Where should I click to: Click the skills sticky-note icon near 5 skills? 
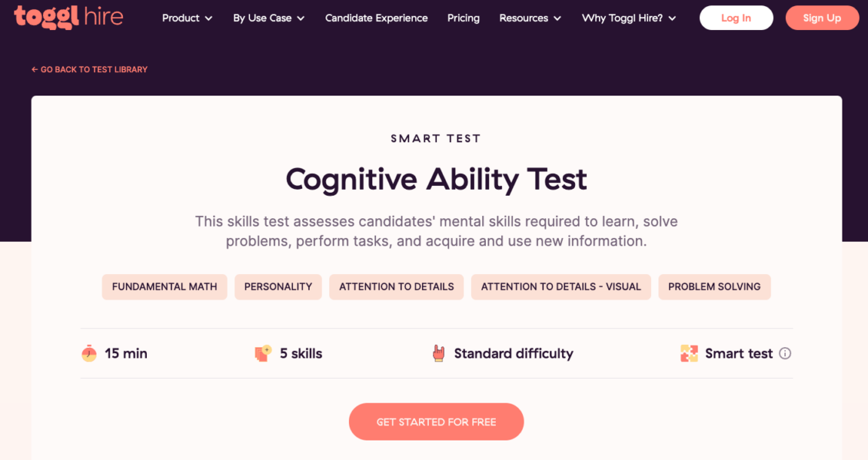click(x=263, y=353)
